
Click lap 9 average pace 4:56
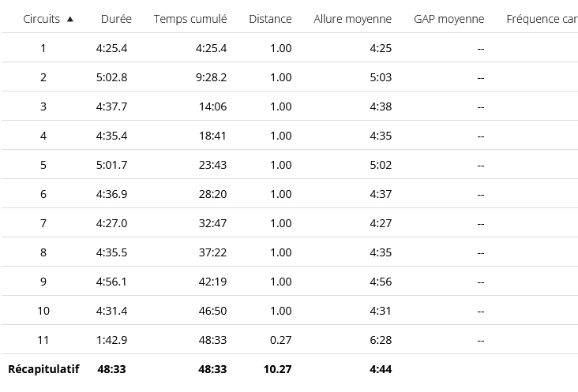[381, 282]
